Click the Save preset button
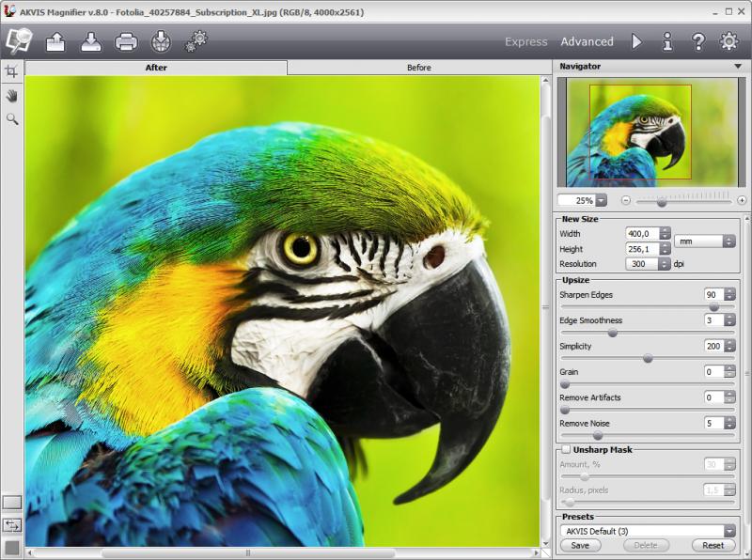 (x=580, y=545)
